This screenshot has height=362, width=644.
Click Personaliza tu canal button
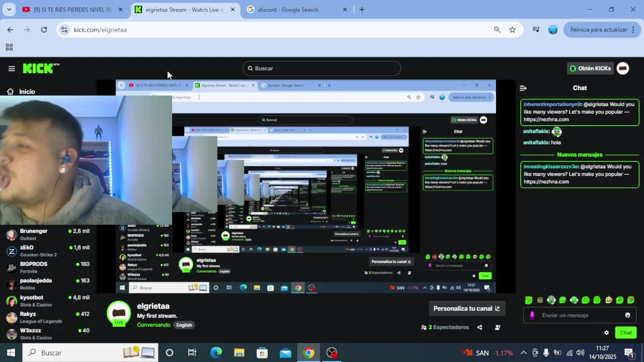(467, 309)
